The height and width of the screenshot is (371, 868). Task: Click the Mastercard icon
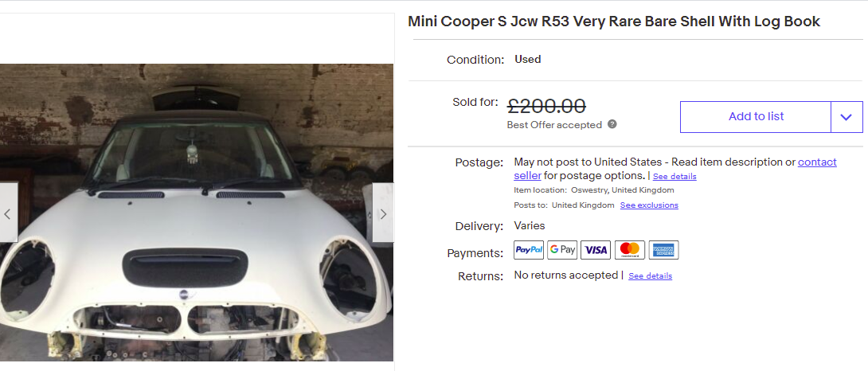(629, 250)
